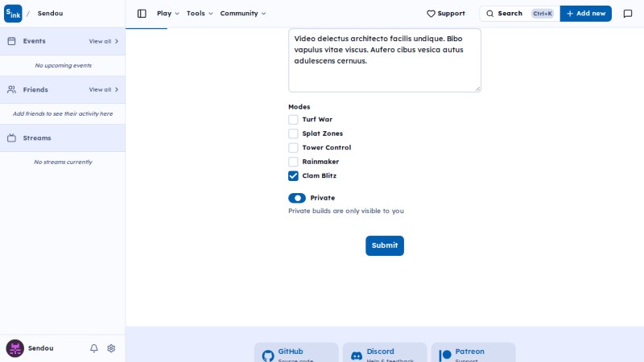Click the Patreon logo icon

point(445,356)
